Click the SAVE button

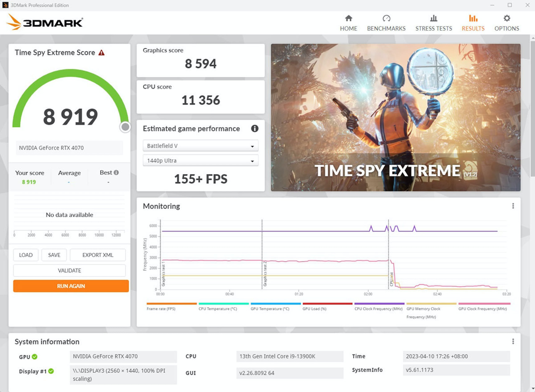click(54, 255)
